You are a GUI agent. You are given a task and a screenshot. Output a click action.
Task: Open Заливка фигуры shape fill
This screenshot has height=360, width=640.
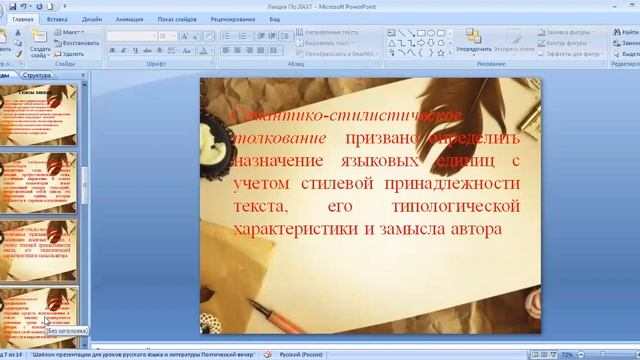pos(566,32)
